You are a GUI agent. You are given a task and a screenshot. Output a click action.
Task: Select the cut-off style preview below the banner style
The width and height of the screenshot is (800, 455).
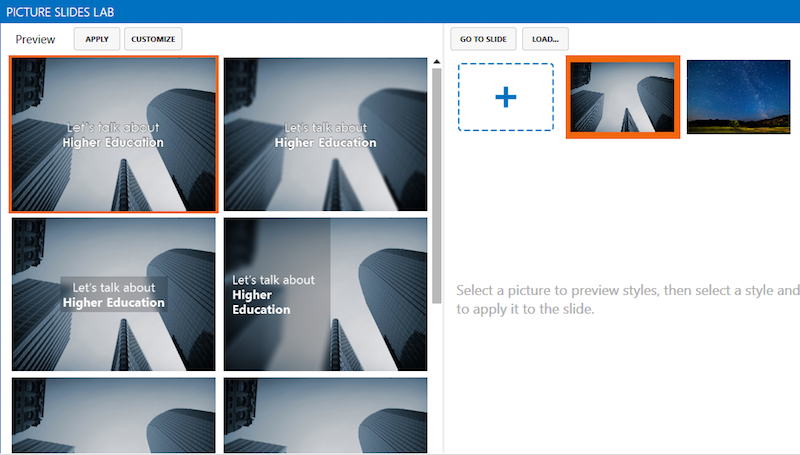tap(113, 415)
